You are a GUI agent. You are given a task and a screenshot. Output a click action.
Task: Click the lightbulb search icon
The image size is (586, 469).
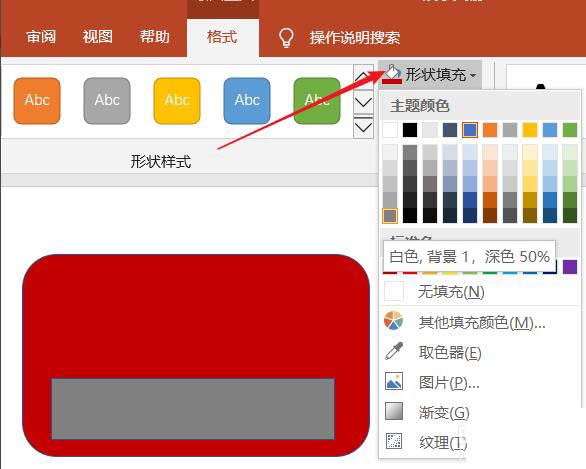coord(286,38)
